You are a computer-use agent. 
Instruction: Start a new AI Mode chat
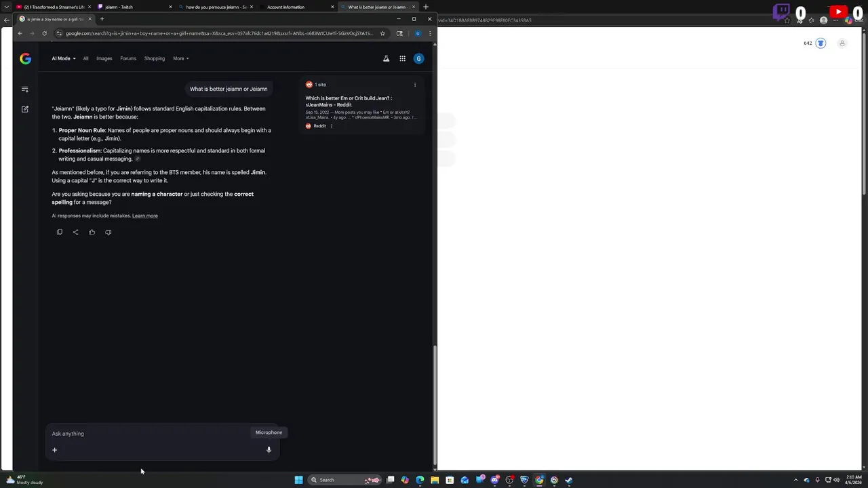pos(25,108)
